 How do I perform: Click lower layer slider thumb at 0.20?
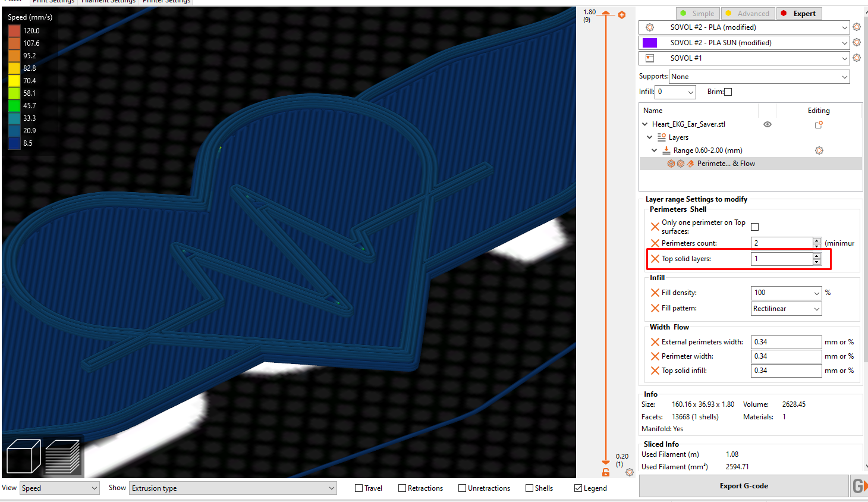(x=606, y=462)
